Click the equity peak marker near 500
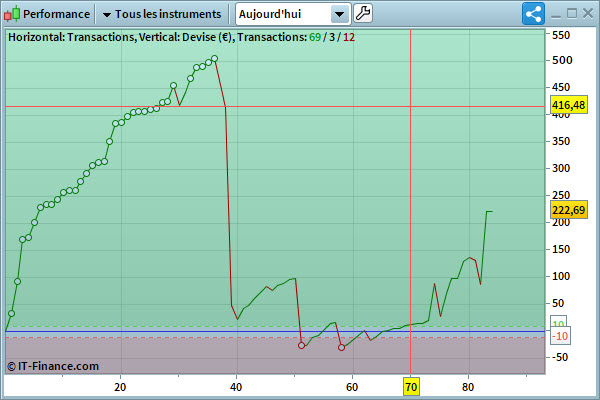The width and height of the screenshot is (600, 400). click(x=215, y=59)
